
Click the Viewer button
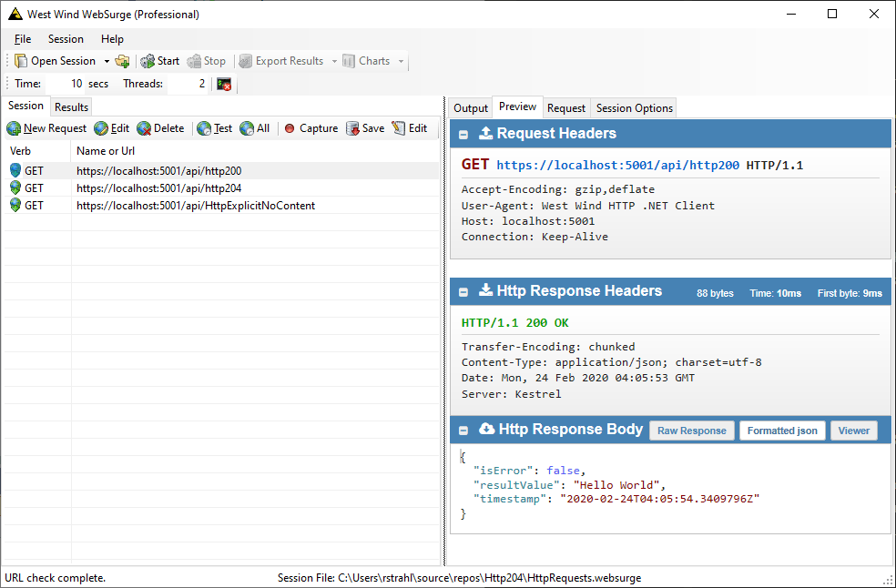click(x=854, y=431)
